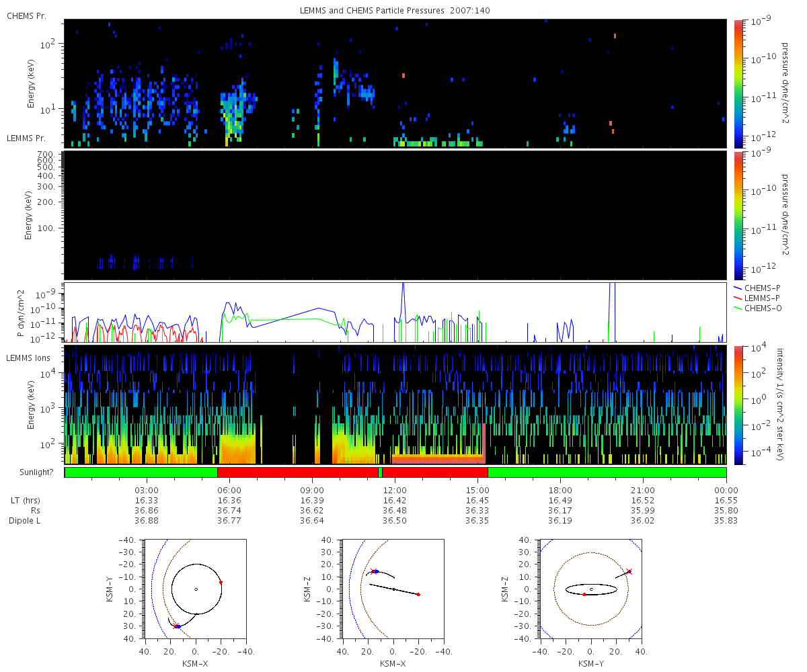The image size is (807, 672).
Task: Click the LT value 16.33
Action: [x=147, y=501]
